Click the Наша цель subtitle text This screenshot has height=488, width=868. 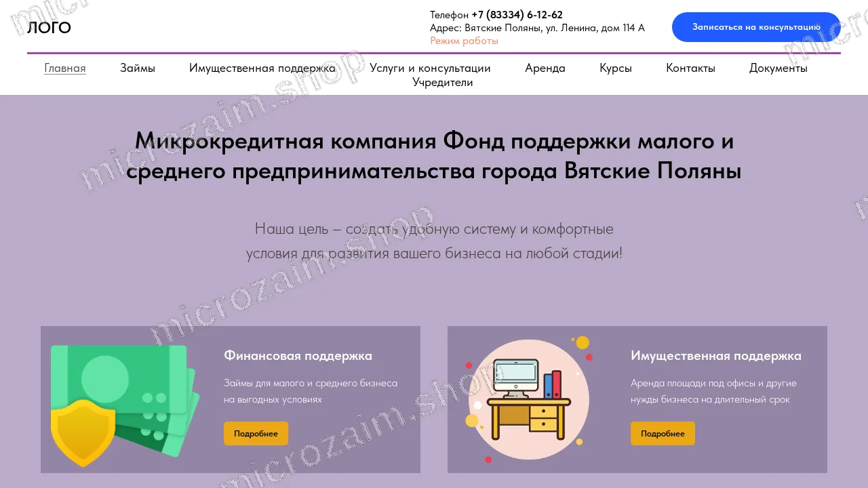coord(434,241)
